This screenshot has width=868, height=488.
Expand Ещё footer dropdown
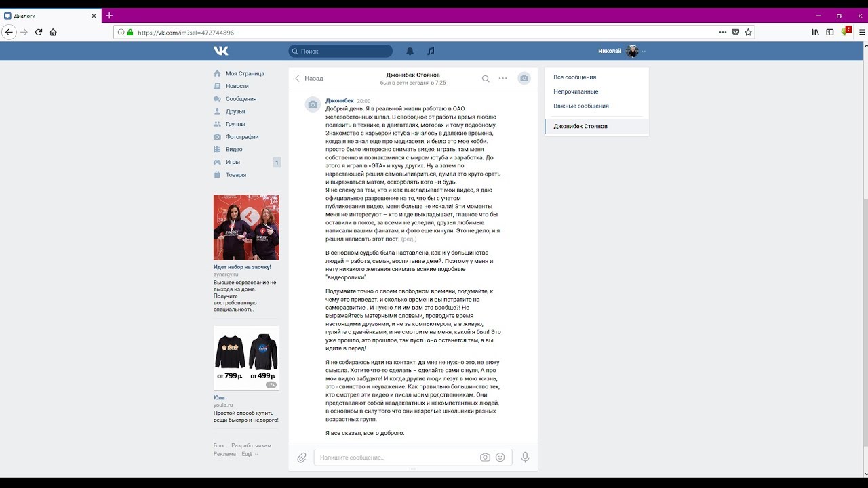pos(250,454)
